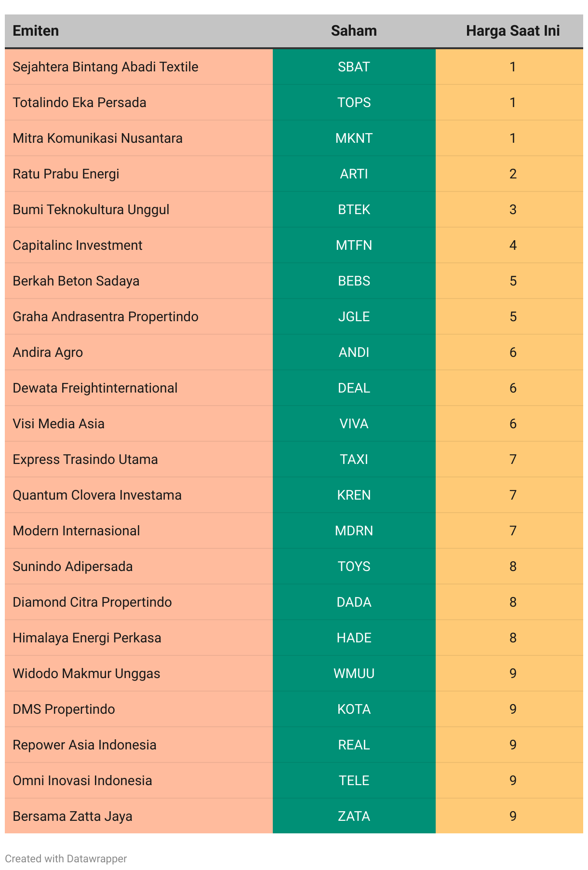The image size is (588, 870).
Task: Click the BEBS stock code
Action: (x=354, y=281)
